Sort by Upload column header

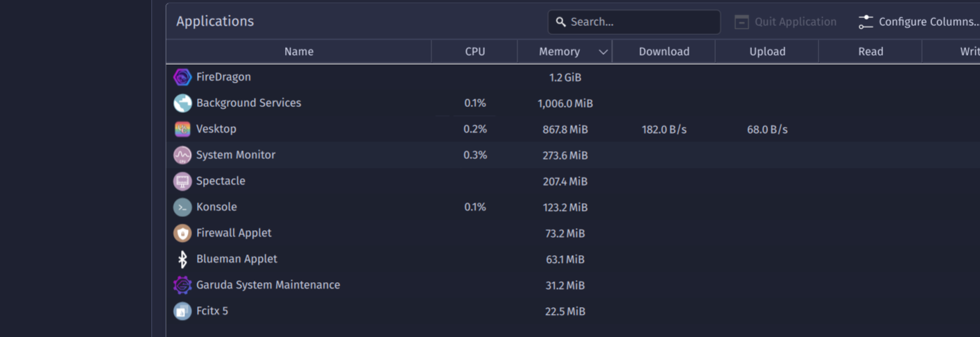[x=767, y=52]
